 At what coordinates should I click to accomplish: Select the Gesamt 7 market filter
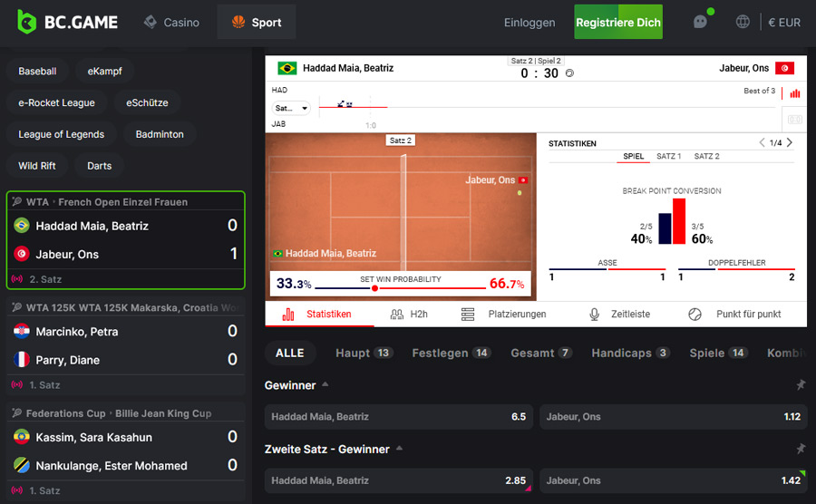542,354
